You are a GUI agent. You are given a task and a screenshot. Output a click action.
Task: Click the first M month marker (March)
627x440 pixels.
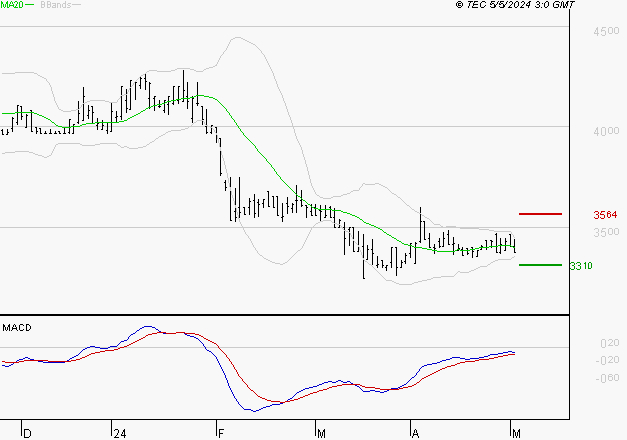pyautogui.click(x=321, y=434)
